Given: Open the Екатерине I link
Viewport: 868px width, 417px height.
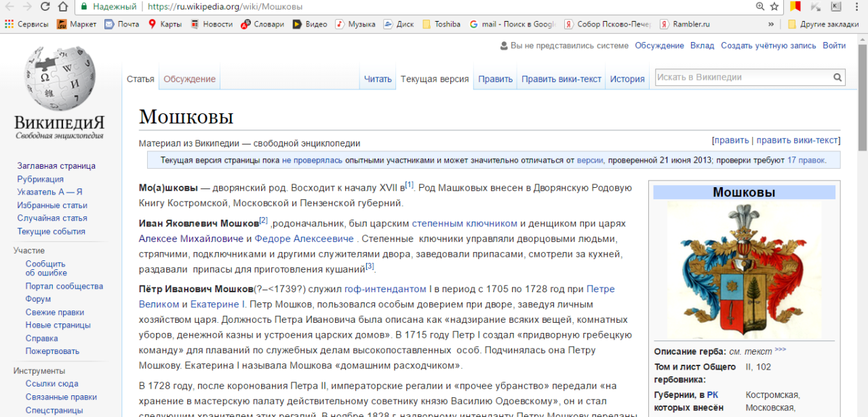Looking at the screenshot, I should pyautogui.click(x=218, y=304).
